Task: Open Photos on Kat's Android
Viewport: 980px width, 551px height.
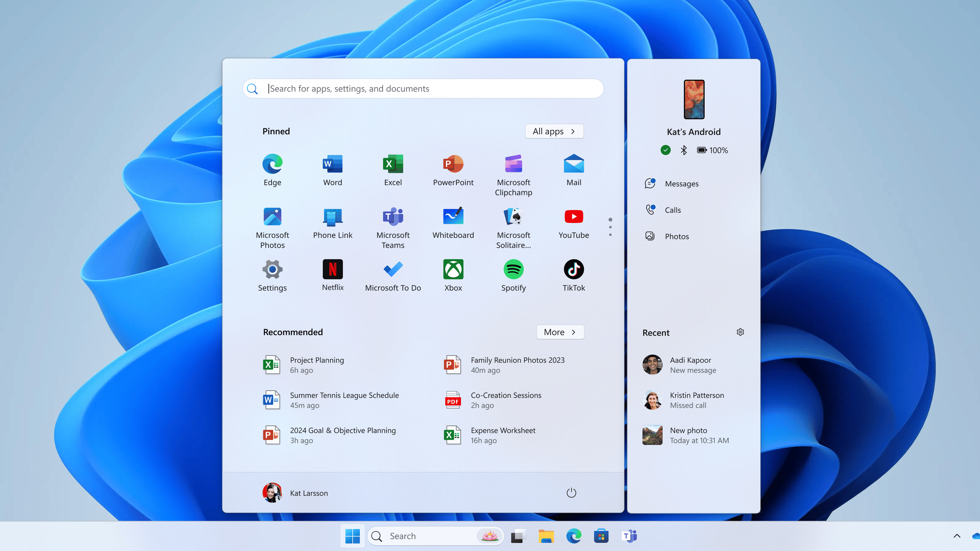Action: click(x=677, y=236)
